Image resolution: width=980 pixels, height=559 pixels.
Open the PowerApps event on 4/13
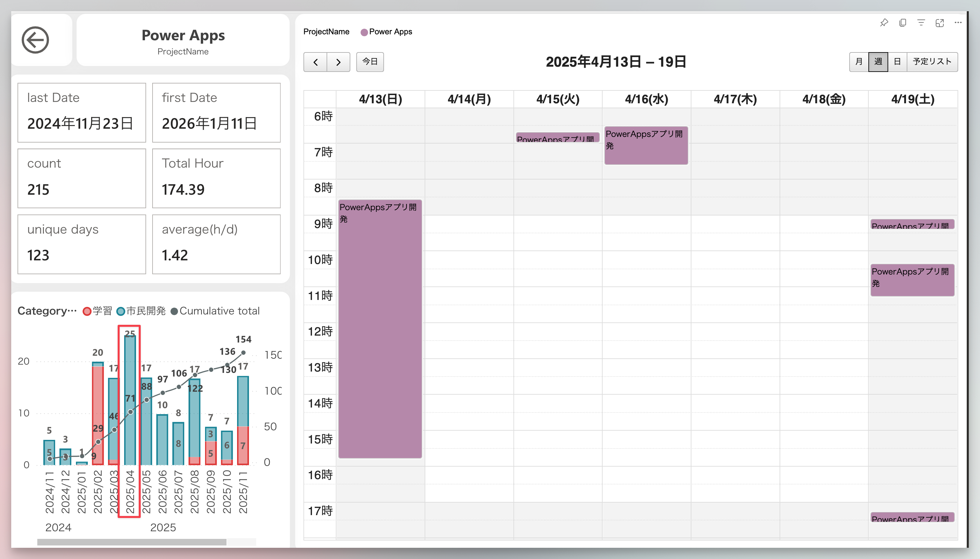tap(380, 329)
